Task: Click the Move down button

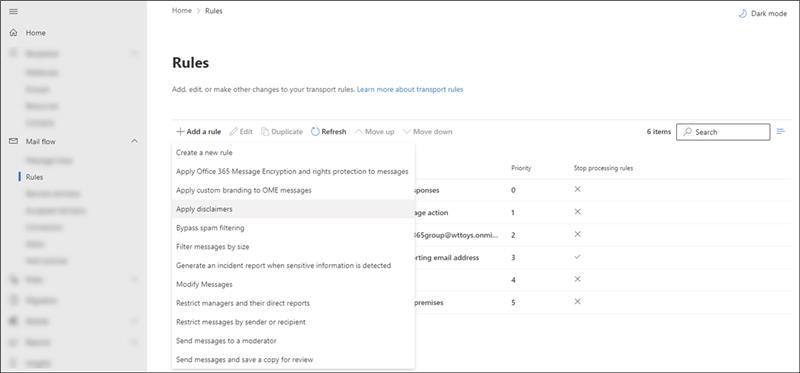Action: [x=427, y=132]
